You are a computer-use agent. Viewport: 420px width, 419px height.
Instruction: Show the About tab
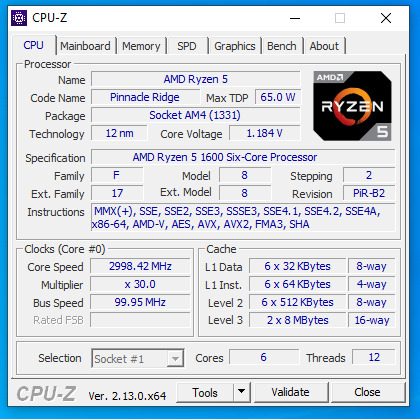pos(324,46)
